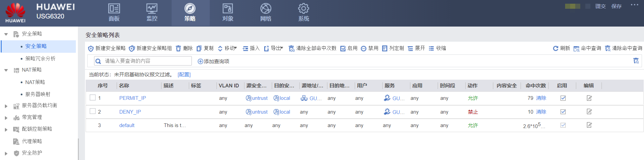The width and height of the screenshot is (644, 160).
Task: Open 策略冗余分析 in sidebar
Action: click(x=40, y=58)
